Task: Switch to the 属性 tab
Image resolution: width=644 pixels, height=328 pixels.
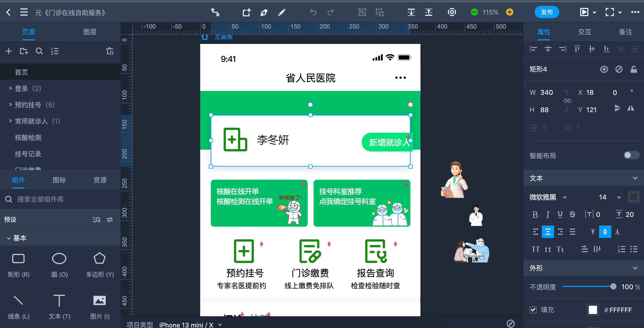Action: [x=544, y=32]
